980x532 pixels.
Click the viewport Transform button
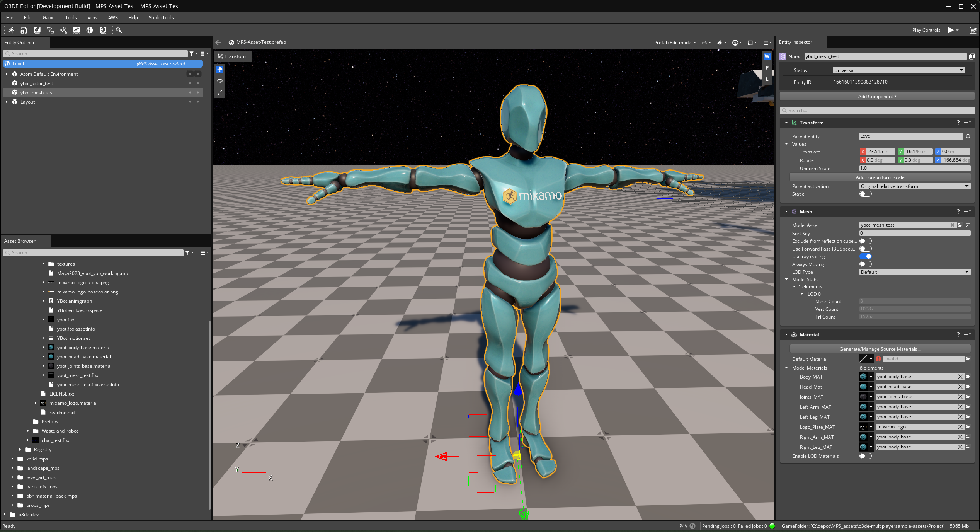(x=233, y=56)
